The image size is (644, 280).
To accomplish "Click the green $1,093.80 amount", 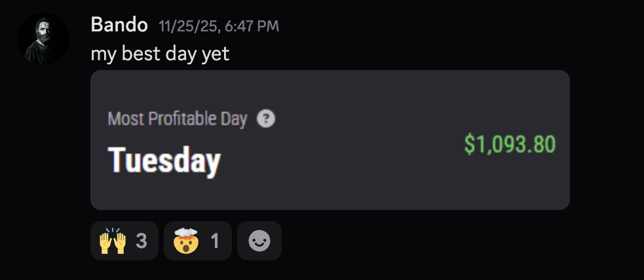I will point(510,144).
